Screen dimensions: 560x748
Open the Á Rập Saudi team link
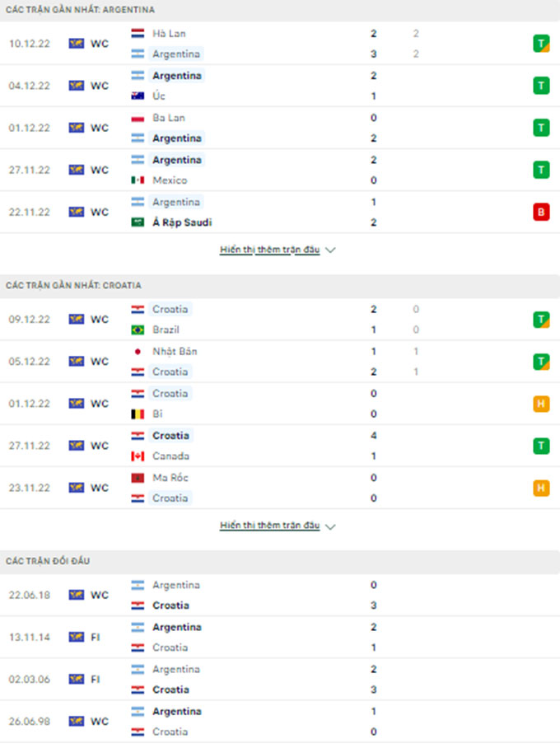[182, 222]
